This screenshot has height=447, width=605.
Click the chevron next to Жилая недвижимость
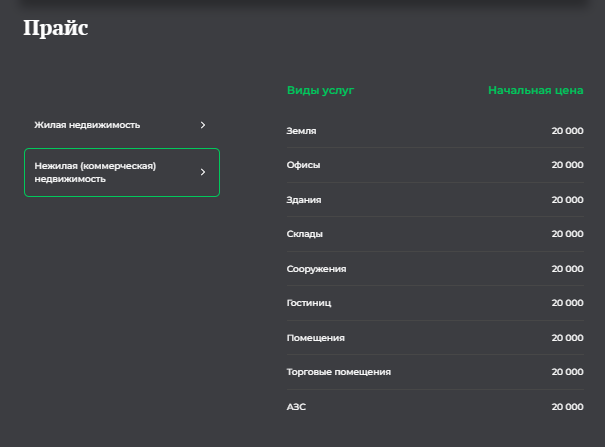click(x=203, y=125)
